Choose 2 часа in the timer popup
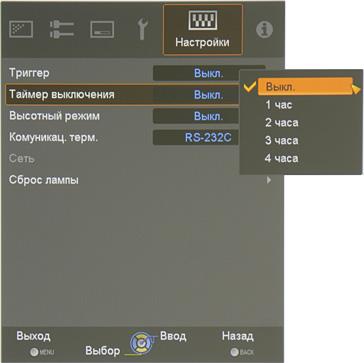 pos(281,123)
